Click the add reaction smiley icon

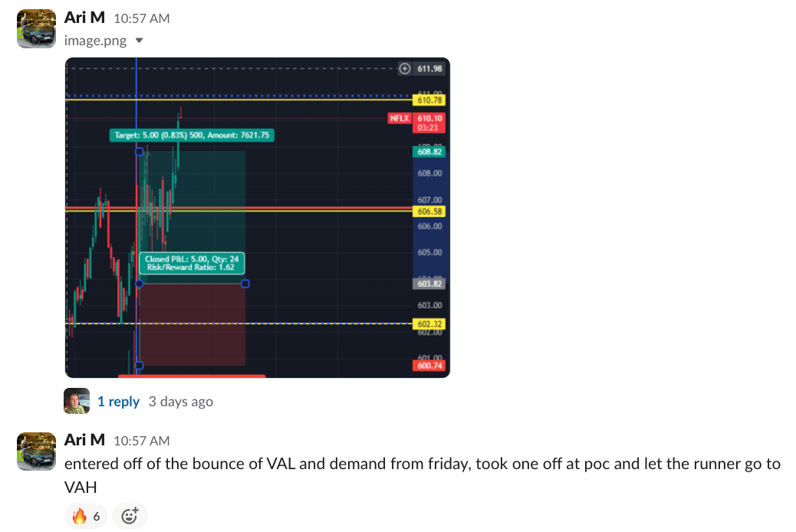click(x=130, y=516)
